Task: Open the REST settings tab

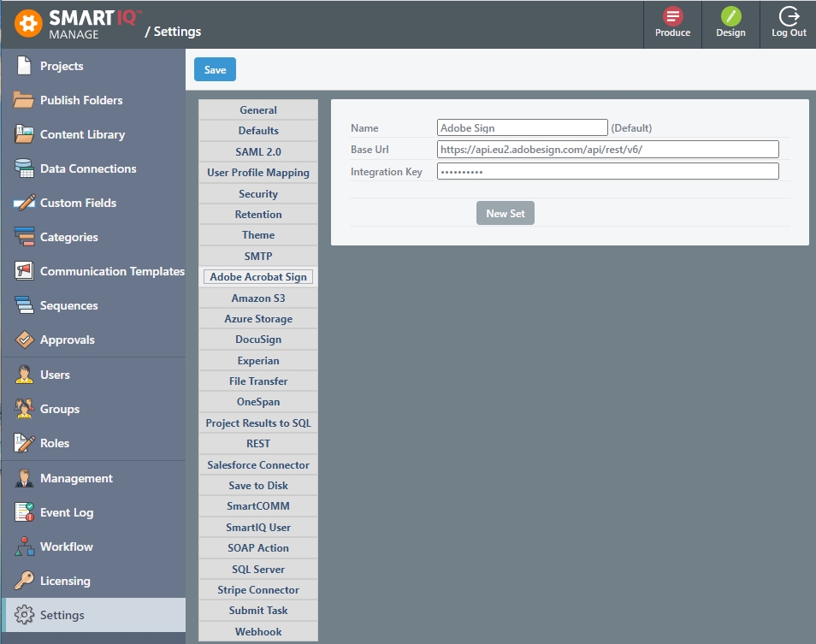Action: [x=258, y=444]
